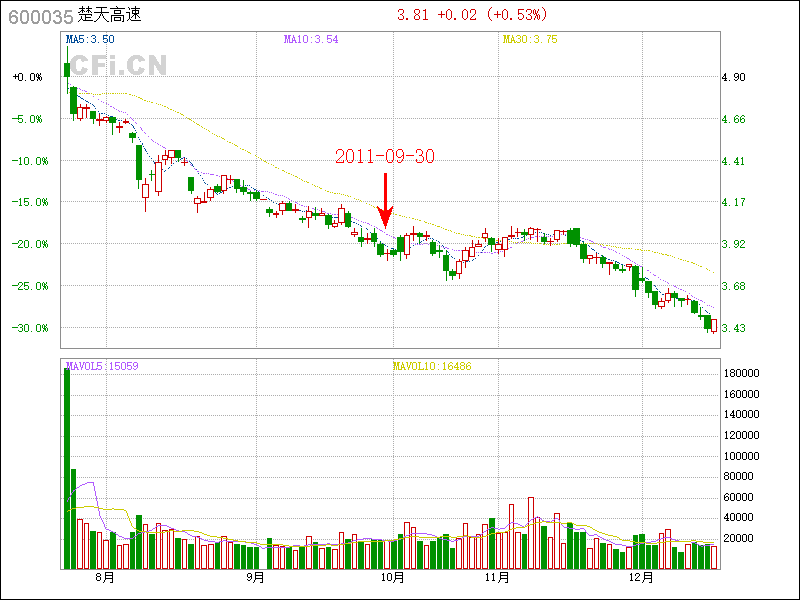Click the MAVOL5:15059 volume label
This screenshot has height=600, width=800.
[x=102, y=366]
